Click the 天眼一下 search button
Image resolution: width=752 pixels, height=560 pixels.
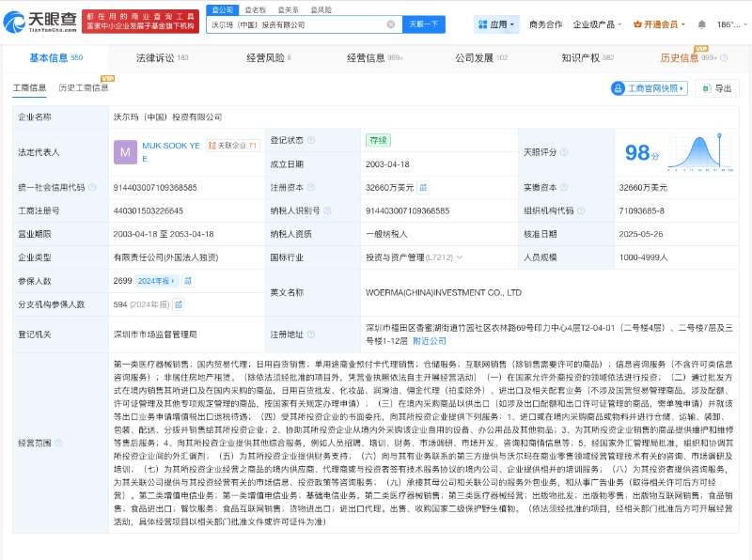coord(424,24)
